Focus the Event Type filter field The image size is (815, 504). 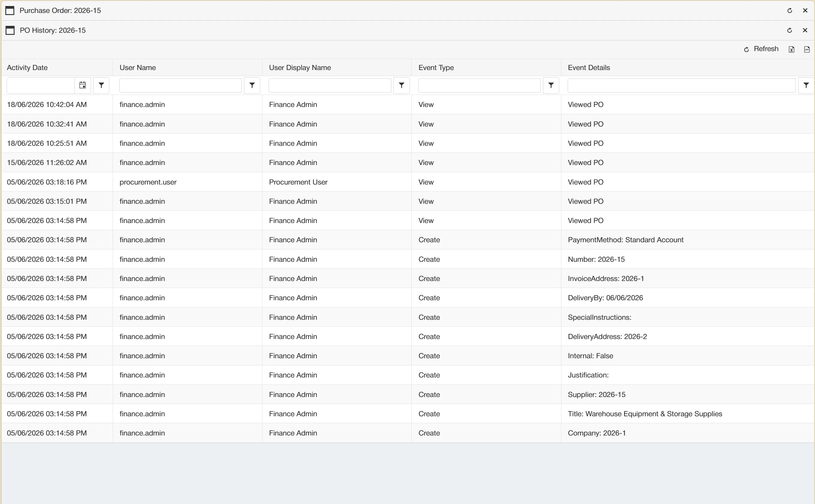coord(479,85)
